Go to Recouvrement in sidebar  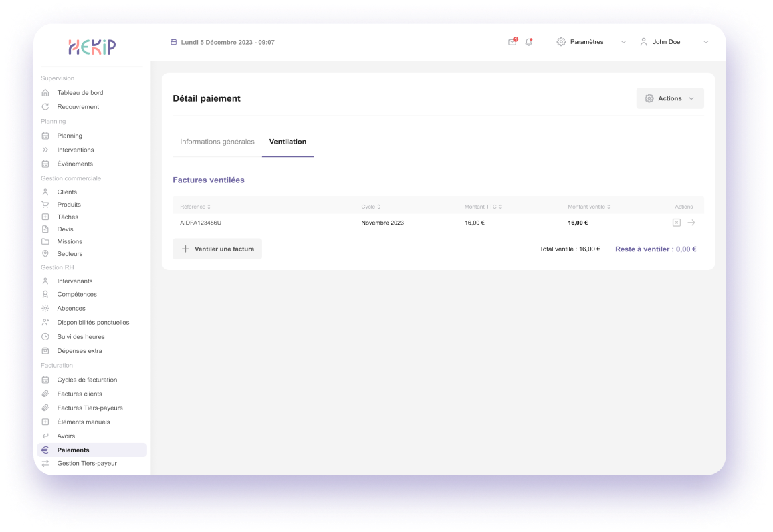click(x=78, y=107)
